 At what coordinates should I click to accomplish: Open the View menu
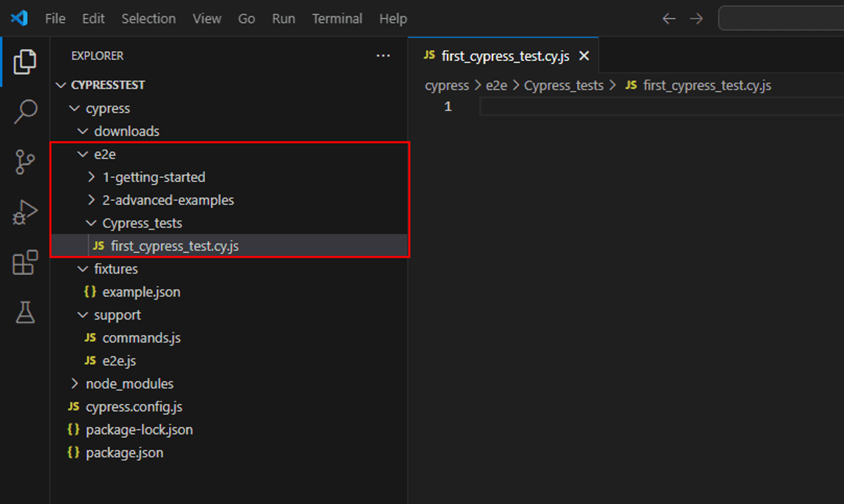pos(207,19)
